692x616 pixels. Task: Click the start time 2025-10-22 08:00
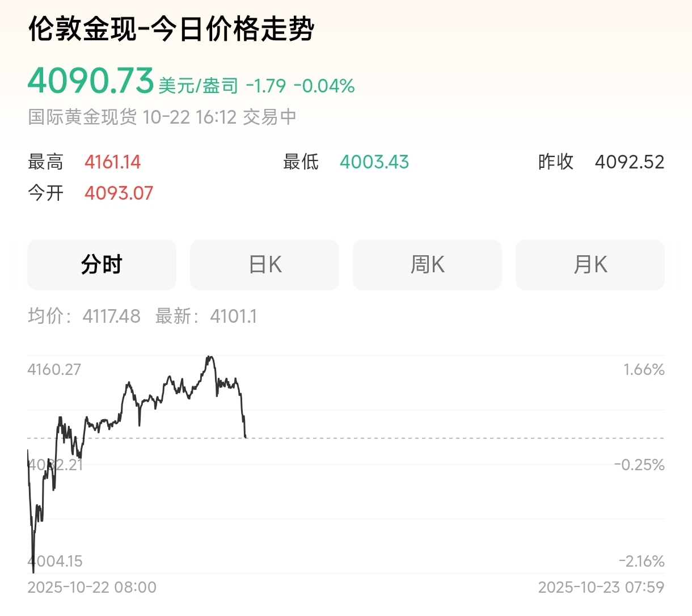pyautogui.click(x=92, y=587)
